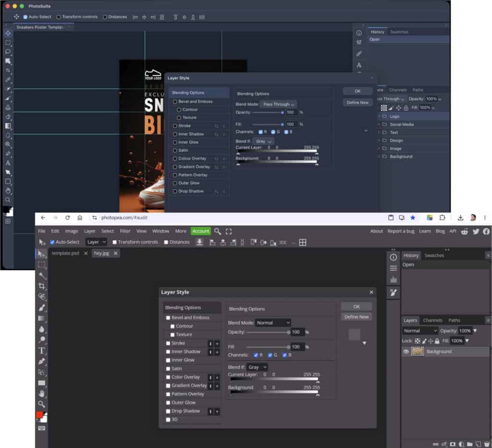Open Photopea Window menu

click(160, 231)
